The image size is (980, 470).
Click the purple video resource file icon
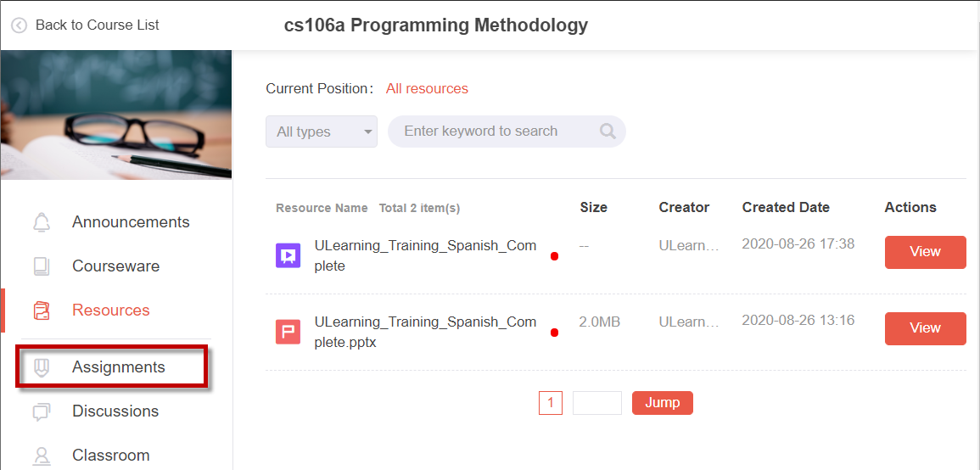click(288, 255)
